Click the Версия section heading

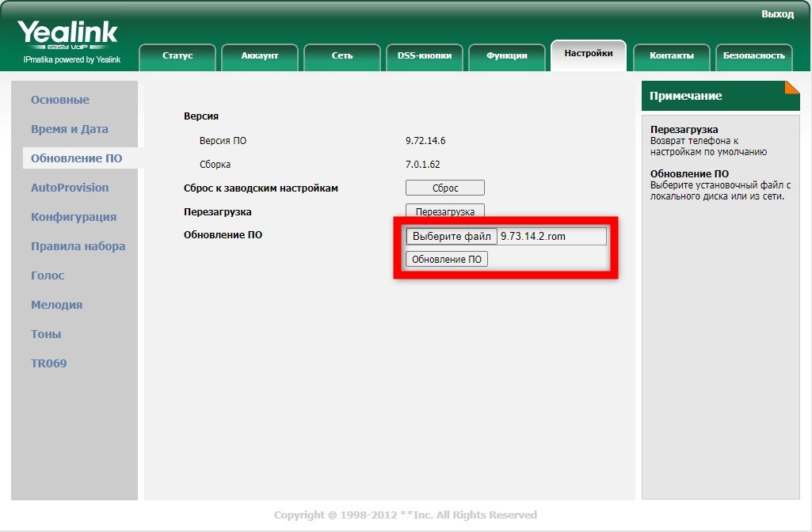point(201,116)
